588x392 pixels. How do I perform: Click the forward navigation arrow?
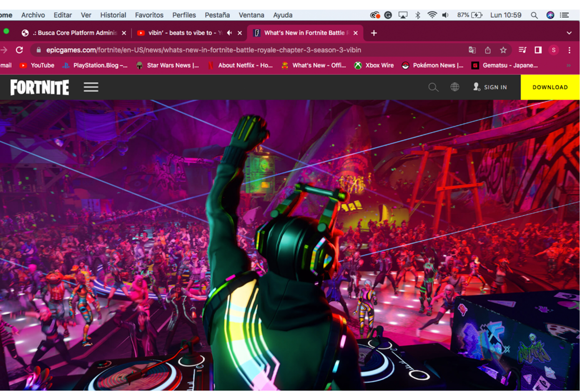(x=4, y=50)
